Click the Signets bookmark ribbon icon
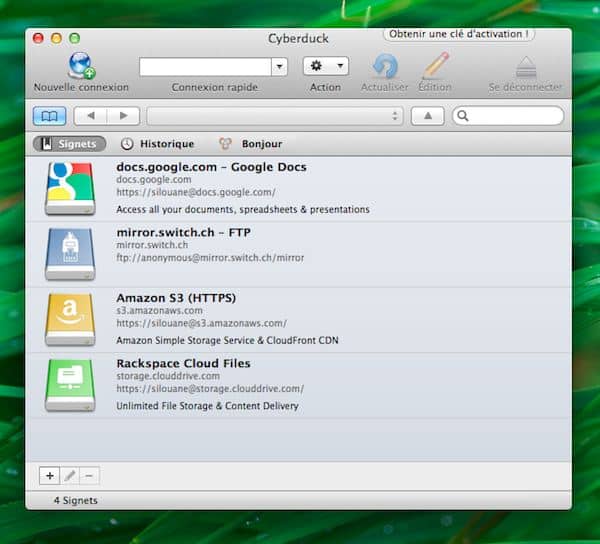This screenshot has width=600, height=544. (47, 144)
